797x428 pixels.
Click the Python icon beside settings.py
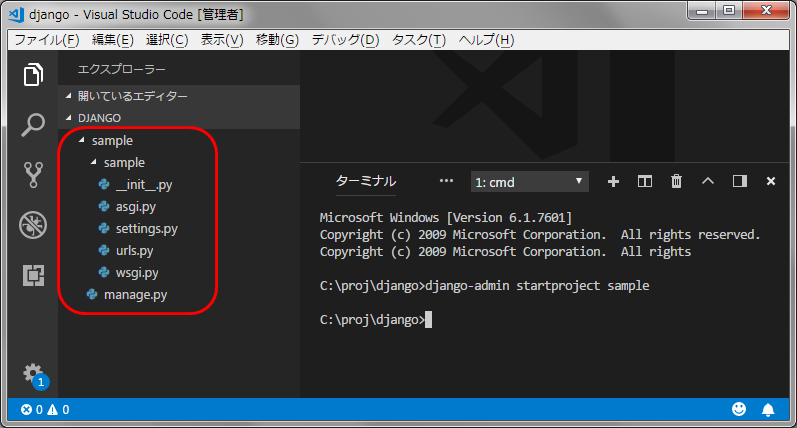[x=104, y=229]
